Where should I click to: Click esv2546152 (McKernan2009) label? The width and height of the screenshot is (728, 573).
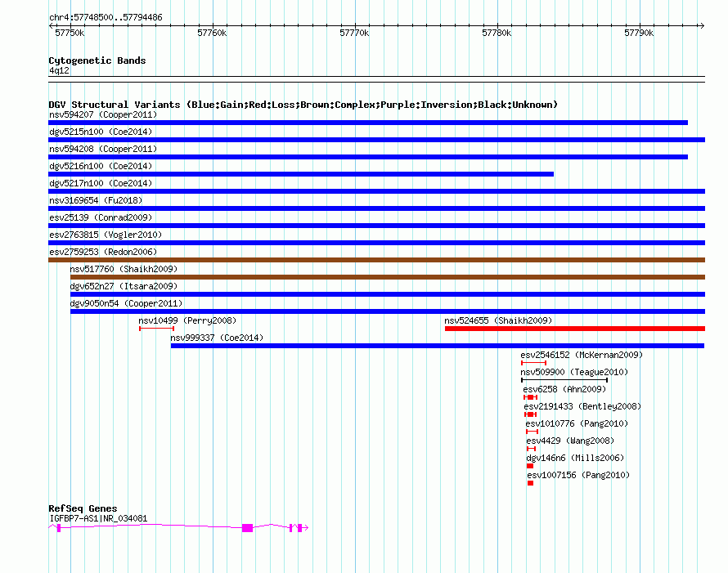click(x=582, y=355)
